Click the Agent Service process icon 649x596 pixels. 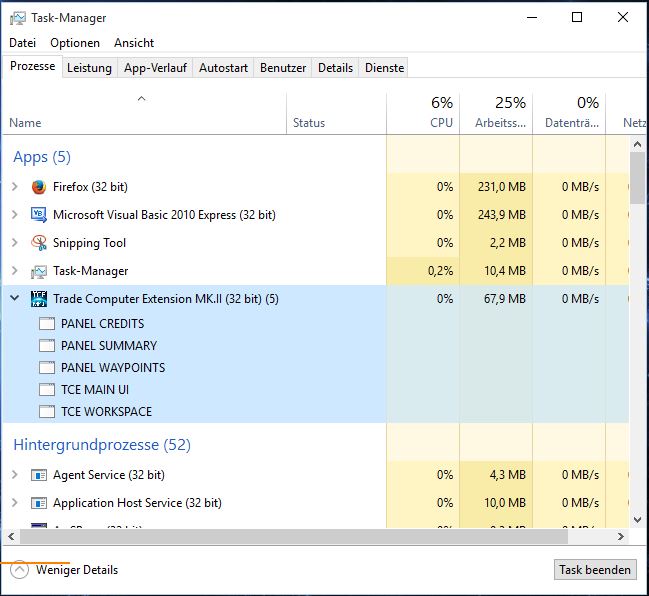[39, 475]
